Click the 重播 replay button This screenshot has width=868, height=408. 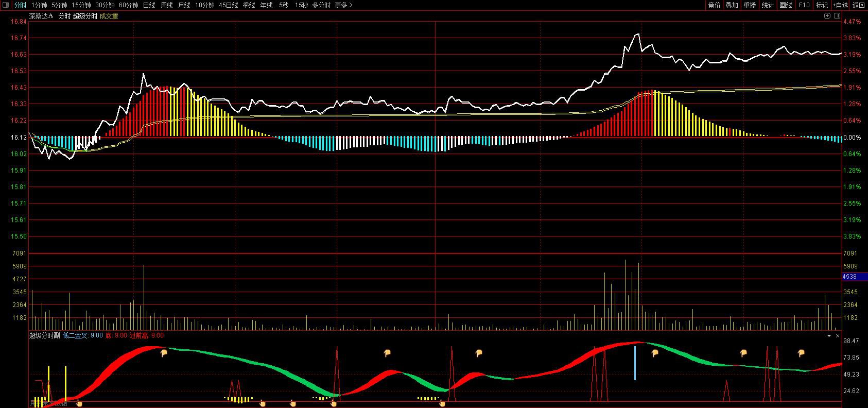click(750, 5)
